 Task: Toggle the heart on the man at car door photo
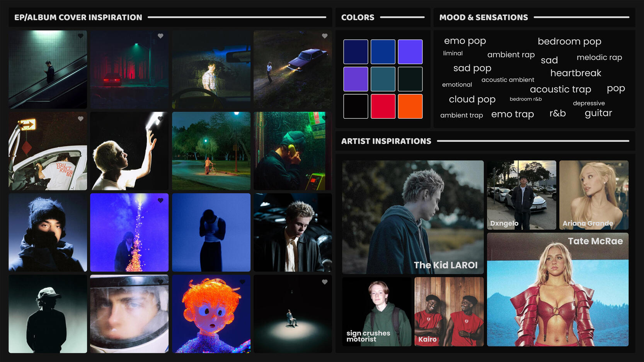(80, 119)
